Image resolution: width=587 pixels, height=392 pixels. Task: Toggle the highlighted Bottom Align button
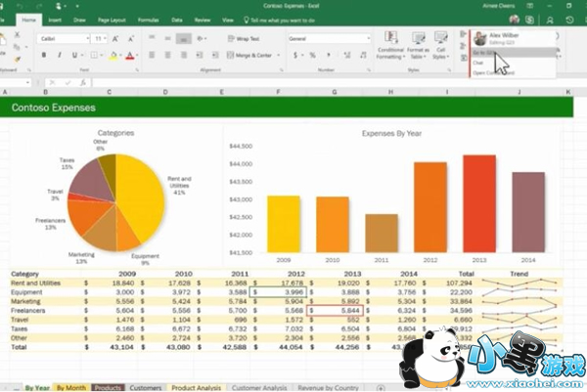click(x=184, y=38)
